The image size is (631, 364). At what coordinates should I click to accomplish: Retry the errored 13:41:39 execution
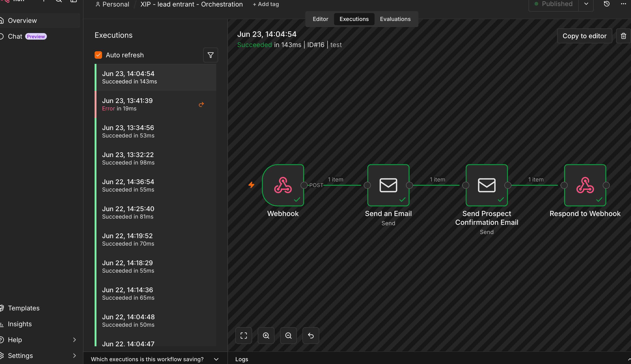tap(201, 104)
